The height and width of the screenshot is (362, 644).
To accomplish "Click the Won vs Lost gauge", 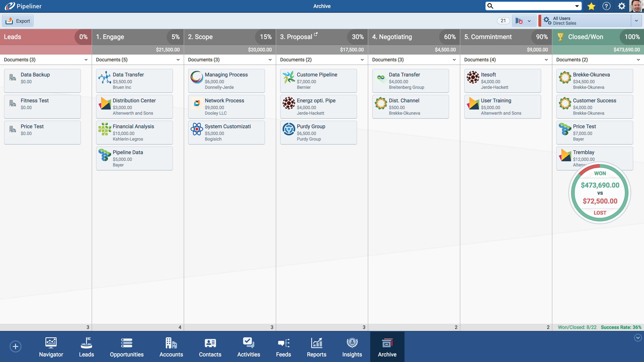I will pyautogui.click(x=600, y=193).
